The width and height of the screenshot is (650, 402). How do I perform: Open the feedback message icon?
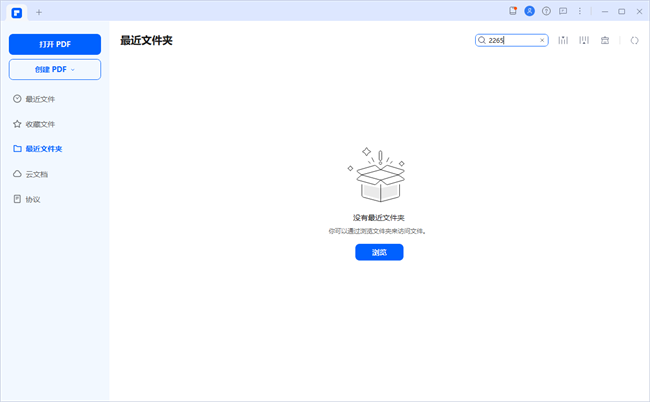pyautogui.click(x=563, y=11)
